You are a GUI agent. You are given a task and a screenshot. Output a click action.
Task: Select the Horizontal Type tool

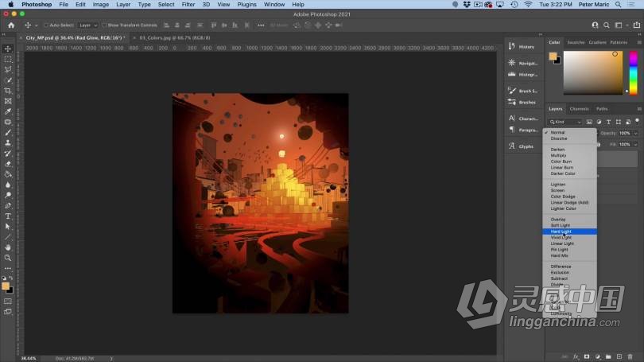[x=8, y=216]
